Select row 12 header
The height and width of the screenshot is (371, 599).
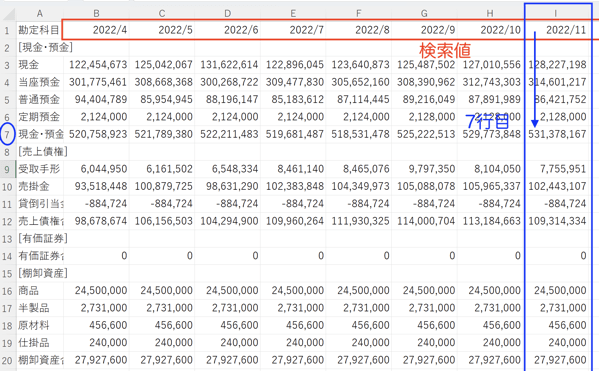click(x=7, y=221)
